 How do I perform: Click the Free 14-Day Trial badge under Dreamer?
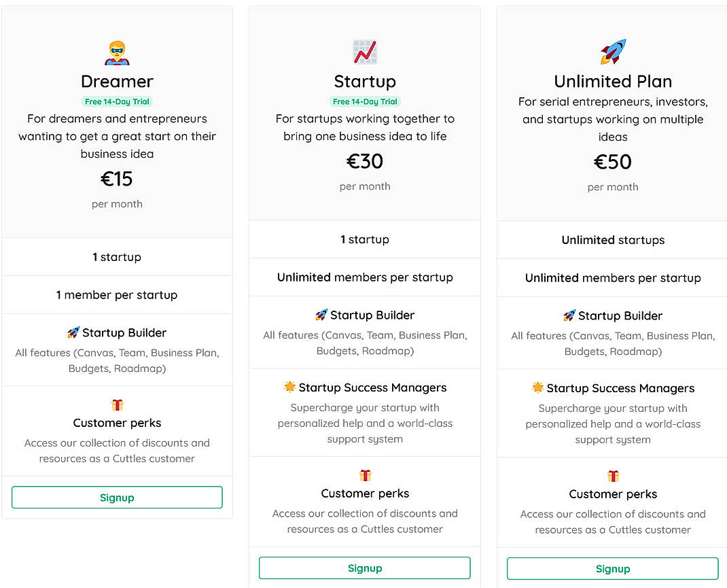click(117, 100)
